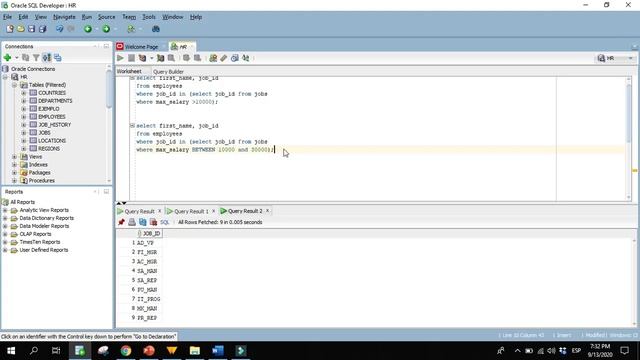Select the JOBS table in tree
Screen dimensions: 640x360
click(44, 133)
